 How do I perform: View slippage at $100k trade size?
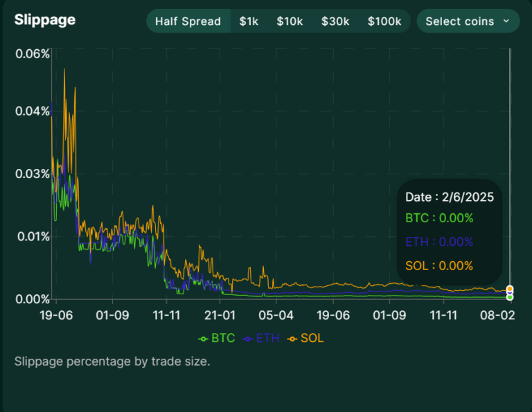point(384,21)
